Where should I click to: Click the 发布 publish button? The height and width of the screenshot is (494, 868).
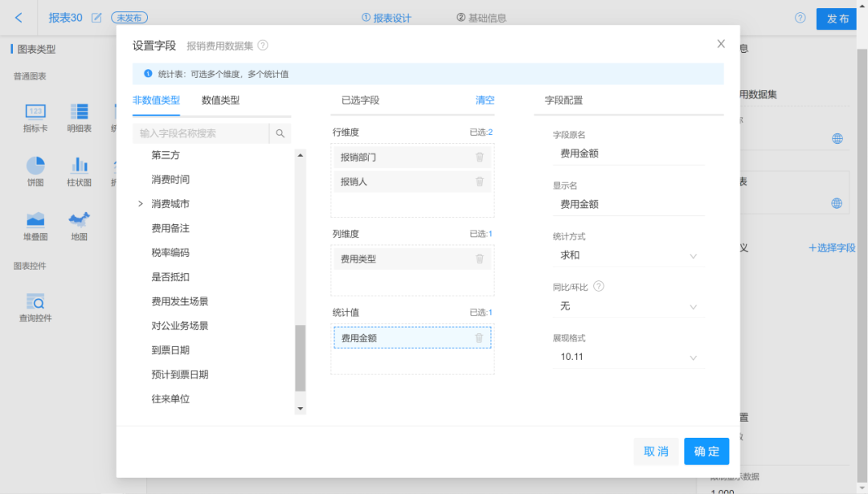(837, 18)
